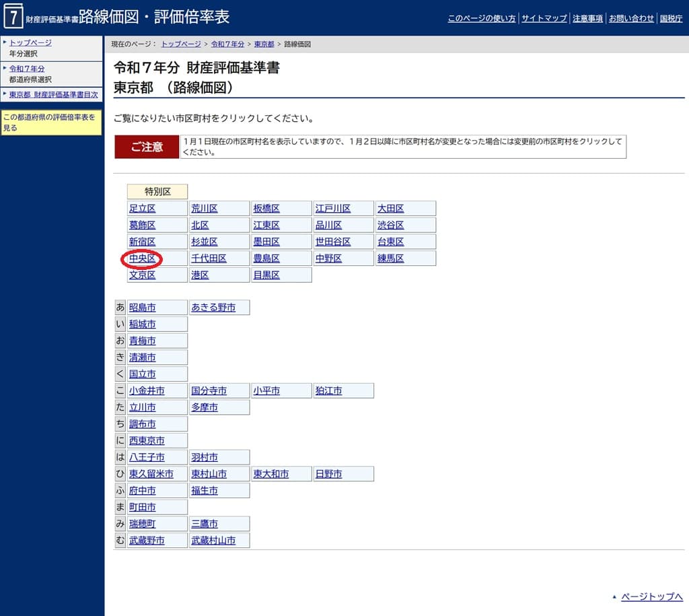
Task: Click この都道府県の評価倍率表を見る button
Action: 51,123
